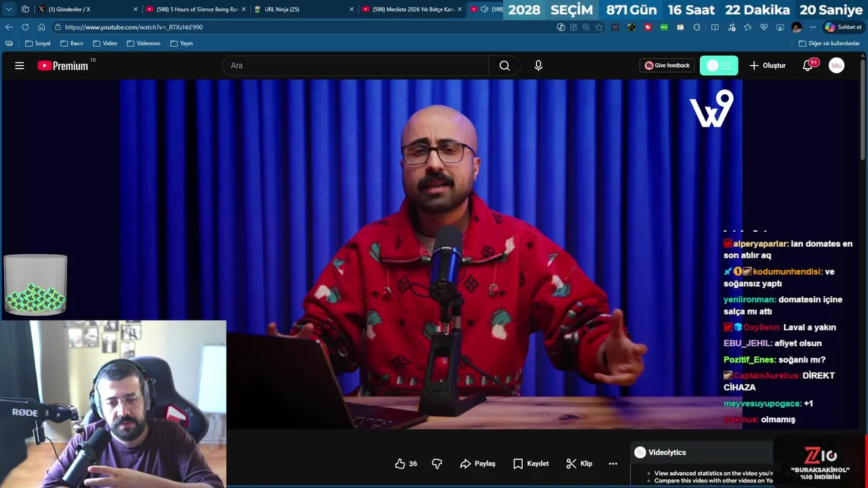The image size is (868, 488).
Task: Open the browser extensions puzzle icon
Action: (696, 27)
